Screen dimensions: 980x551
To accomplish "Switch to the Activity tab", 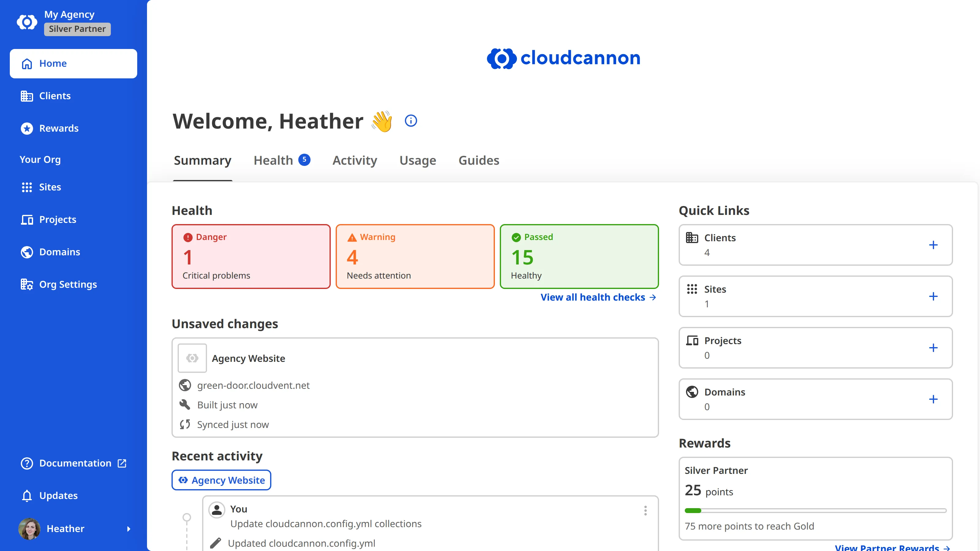I will point(355,160).
